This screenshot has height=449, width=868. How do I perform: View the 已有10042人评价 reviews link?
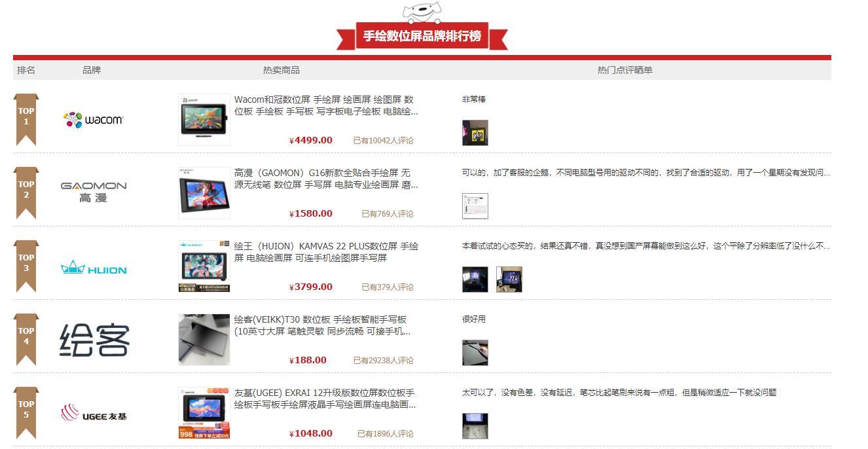pyautogui.click(x=383, y=141)
